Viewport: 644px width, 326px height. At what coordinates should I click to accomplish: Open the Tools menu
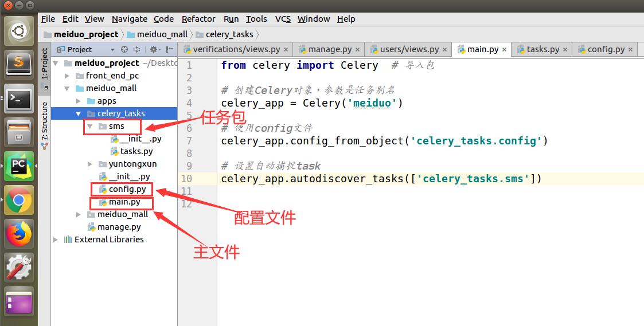point(256,19)
